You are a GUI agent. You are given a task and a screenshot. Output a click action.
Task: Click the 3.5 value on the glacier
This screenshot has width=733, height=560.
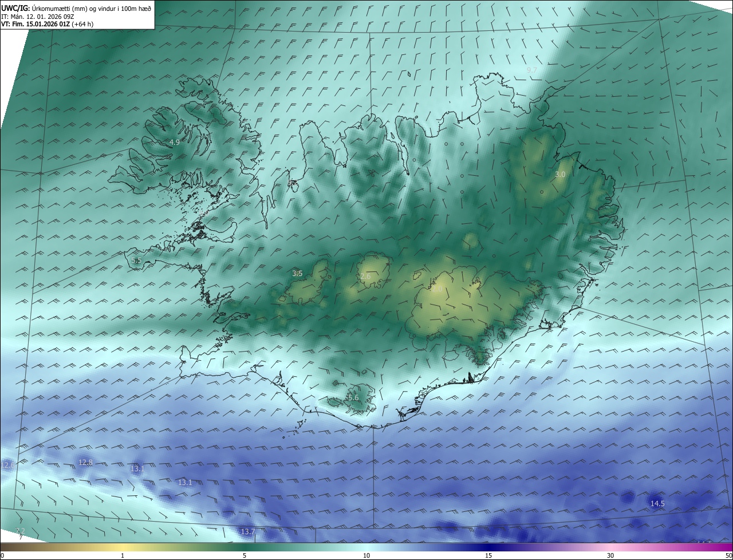coord(297,274)
